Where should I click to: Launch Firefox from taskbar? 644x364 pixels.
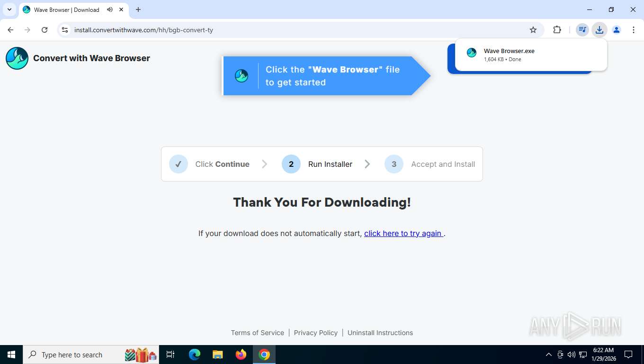[x=241, y=355]
